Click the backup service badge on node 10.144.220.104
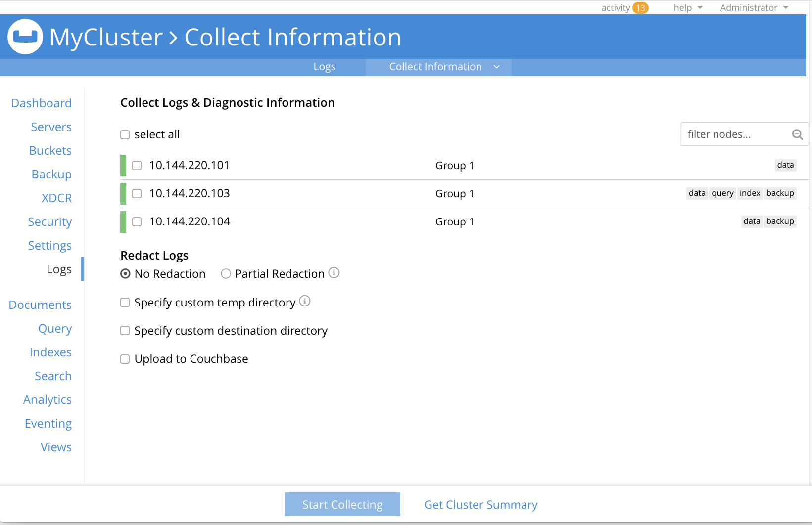 pyautogui.click(x=780, y=221)
